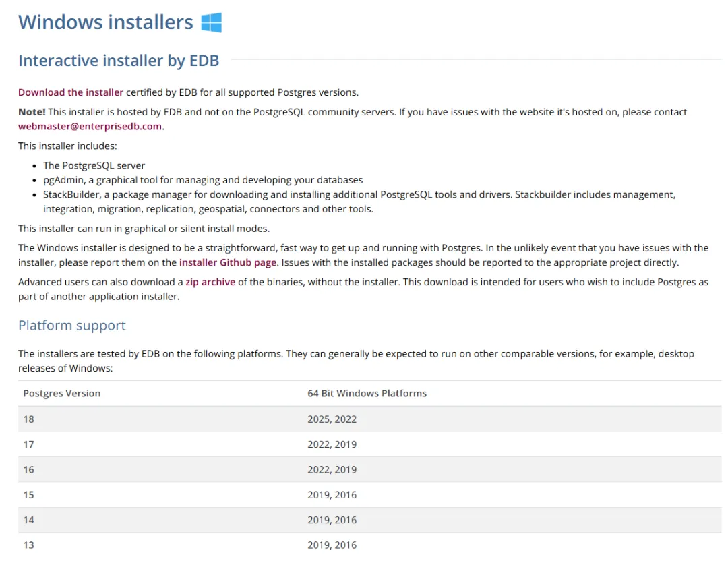Click the webmaster@enterprisedb.com email link

(x=90, y=126)
